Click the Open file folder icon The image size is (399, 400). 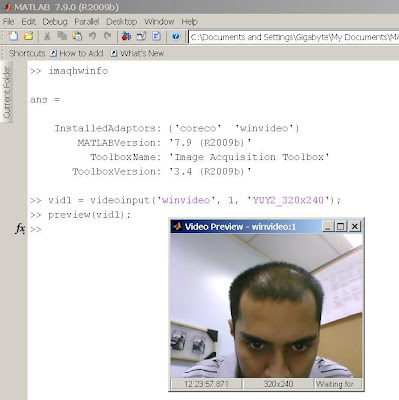pos(29,36)
